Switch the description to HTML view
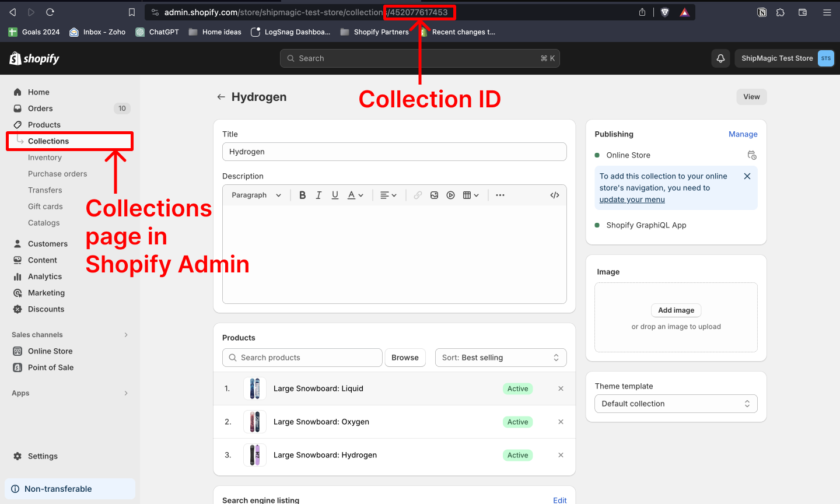 [555, 195]
